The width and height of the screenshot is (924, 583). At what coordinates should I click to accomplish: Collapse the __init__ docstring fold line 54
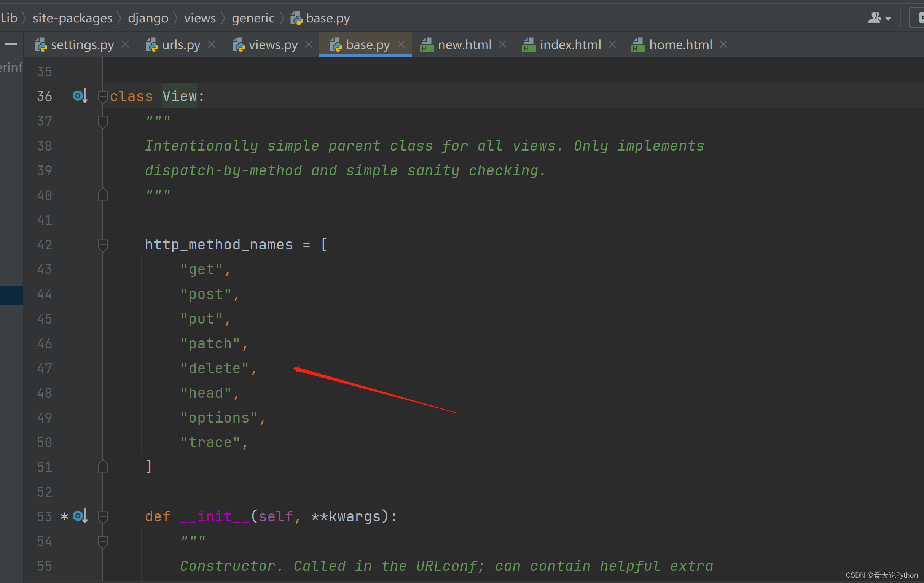pyautogui.click(x=102, y=542)
